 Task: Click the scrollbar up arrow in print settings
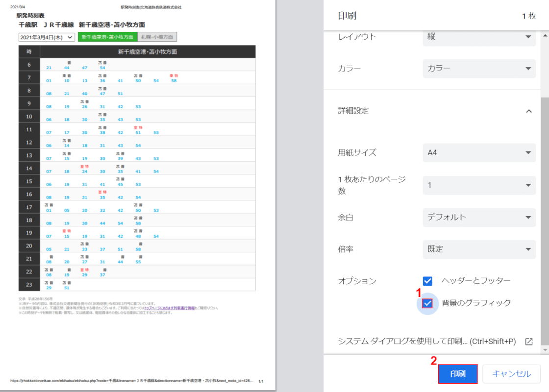[x=545, y=35]
